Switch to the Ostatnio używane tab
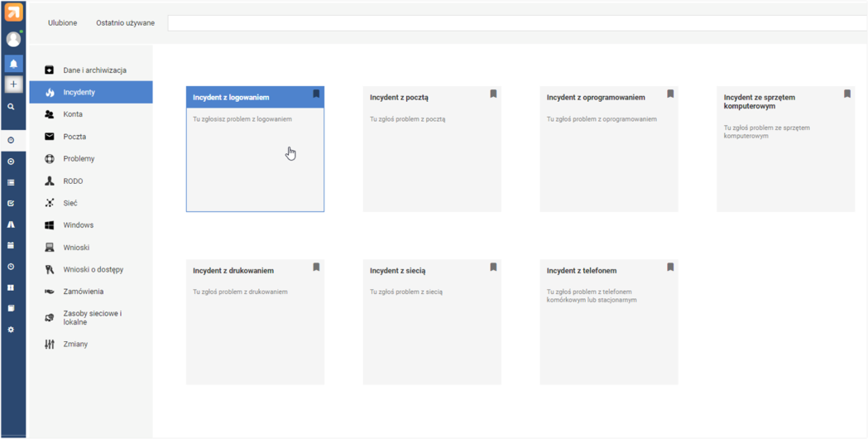 click(x=125, y=22)
